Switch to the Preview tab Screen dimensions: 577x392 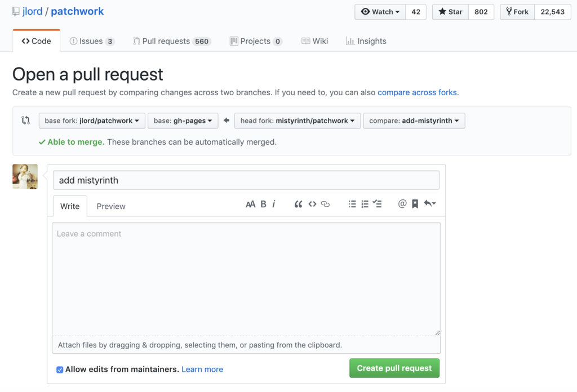[x=111, y=206]
